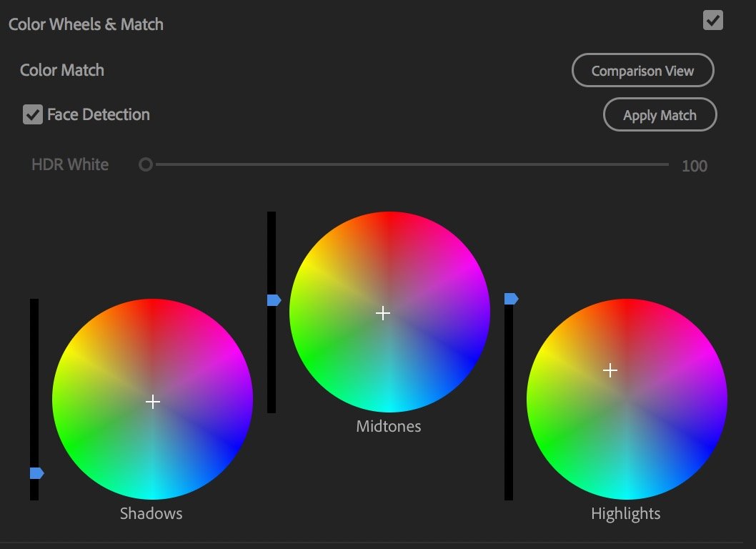Collapse the Color Wheels & Match section header
756x549 pixels.
[x=86, y=24]
